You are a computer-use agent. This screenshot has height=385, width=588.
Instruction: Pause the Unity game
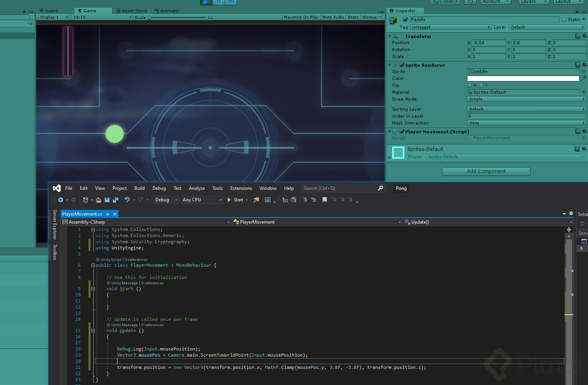coord(219,2)
